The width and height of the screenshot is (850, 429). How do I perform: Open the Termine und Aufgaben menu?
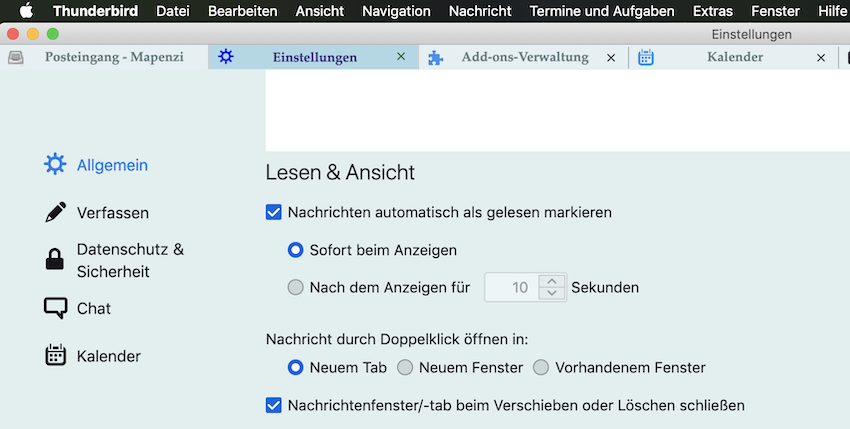tap(601, 11)
